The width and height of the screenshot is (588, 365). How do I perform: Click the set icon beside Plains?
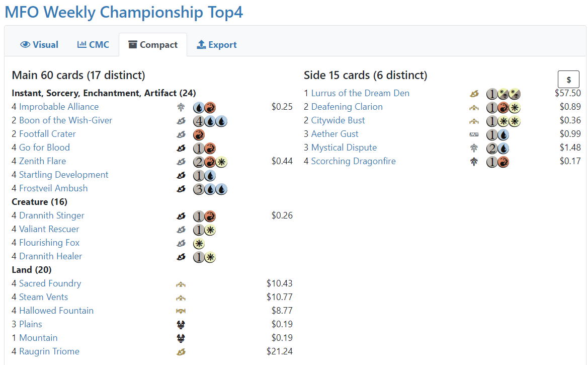[x=181, y=325]
